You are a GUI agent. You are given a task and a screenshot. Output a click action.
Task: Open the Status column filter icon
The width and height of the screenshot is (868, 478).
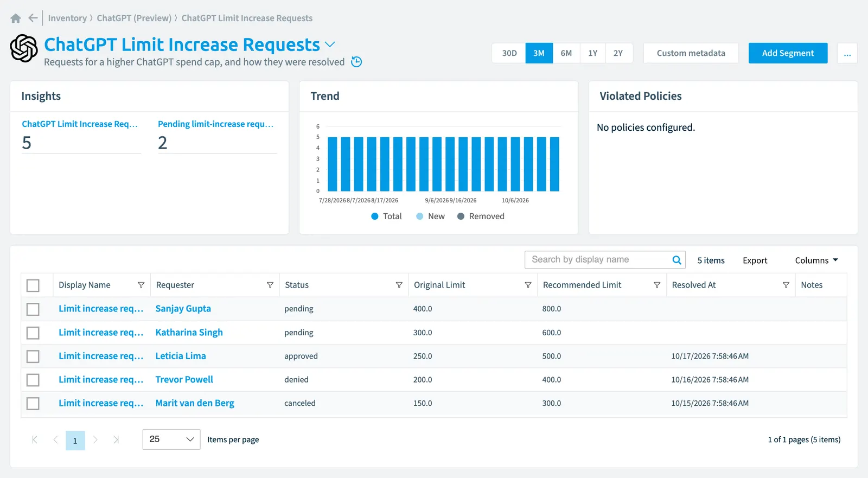(x=399, y=285)
